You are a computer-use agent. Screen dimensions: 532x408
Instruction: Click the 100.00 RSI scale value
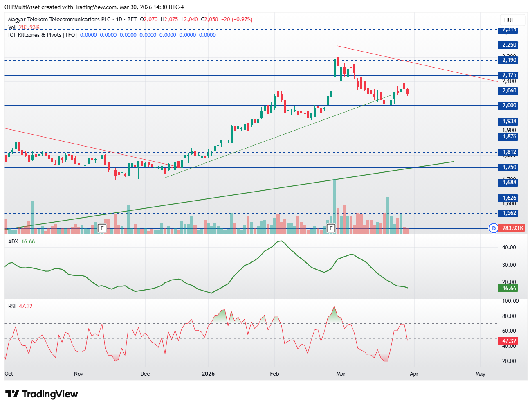(510, 301)
